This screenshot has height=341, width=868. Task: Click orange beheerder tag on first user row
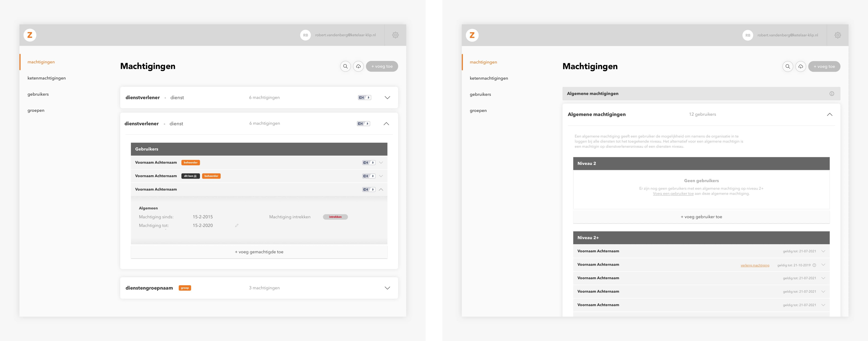(191, 163)
